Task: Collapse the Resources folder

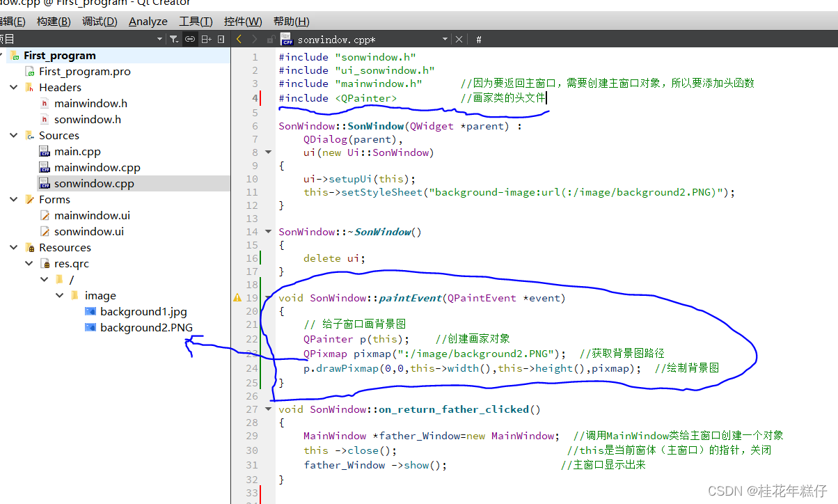Action: [13, 248]
